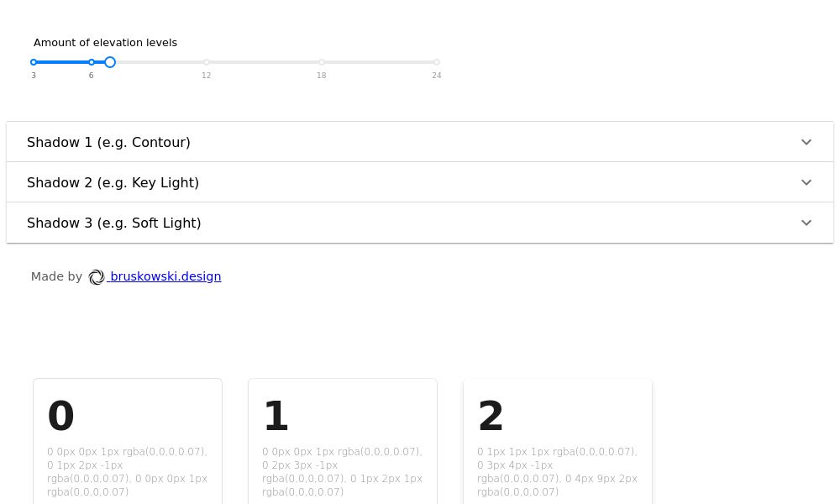Click the elevation slider handle

[109, 62]
